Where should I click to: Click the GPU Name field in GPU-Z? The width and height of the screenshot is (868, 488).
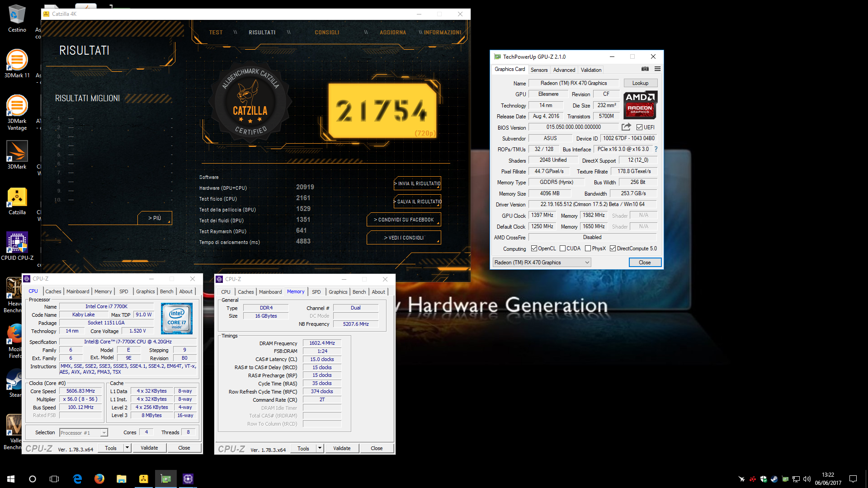pos(574,83)
